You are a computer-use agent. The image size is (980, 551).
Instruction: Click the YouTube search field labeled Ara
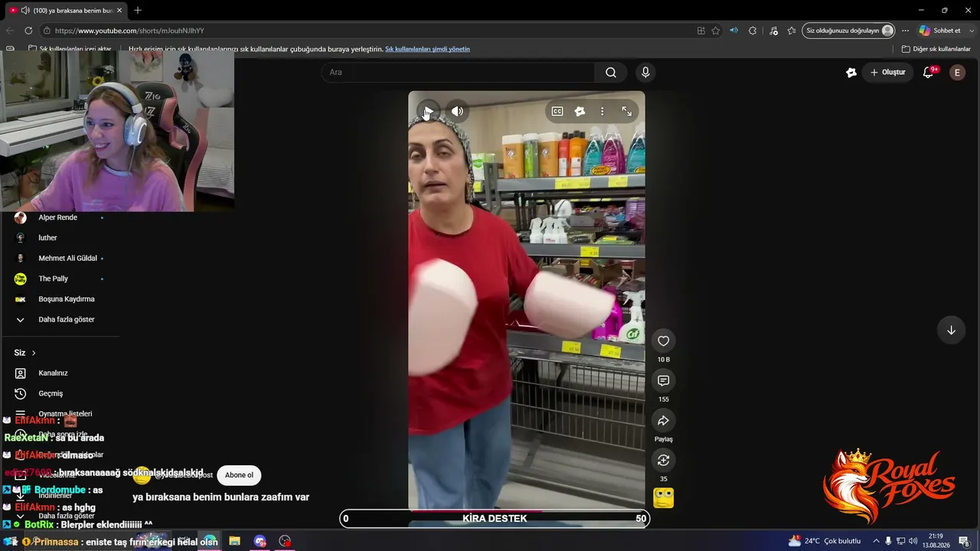tap(458, 73)
